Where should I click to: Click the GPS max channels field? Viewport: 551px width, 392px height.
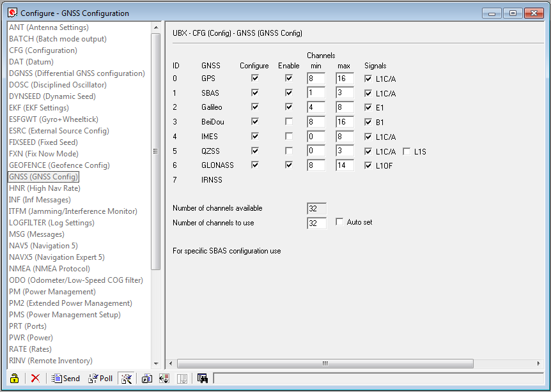pyautogui.click(x=344, y=78)
